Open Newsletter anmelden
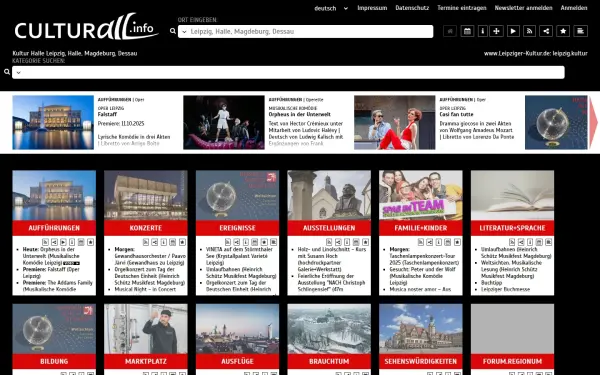 [x=523, y=8]
